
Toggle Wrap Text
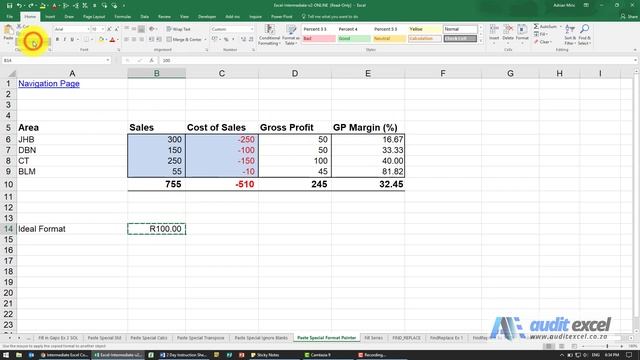click(x=178, y=29)
